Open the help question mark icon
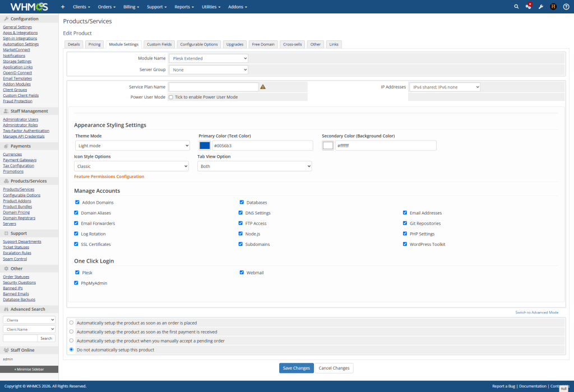This screenshot has height=392, width=574. [566, 7]
